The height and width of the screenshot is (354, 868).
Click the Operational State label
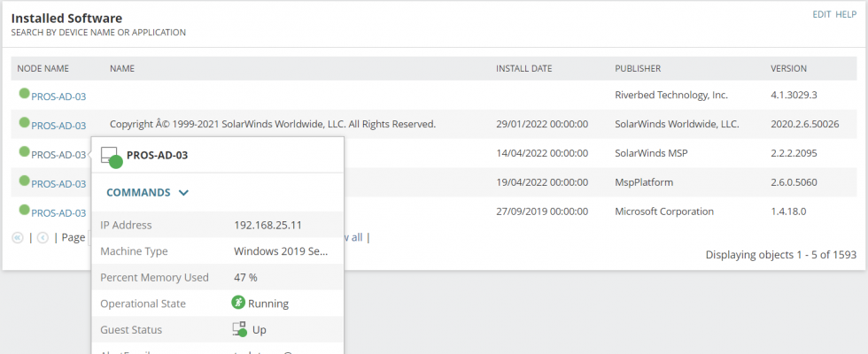[x=143, y=304]
